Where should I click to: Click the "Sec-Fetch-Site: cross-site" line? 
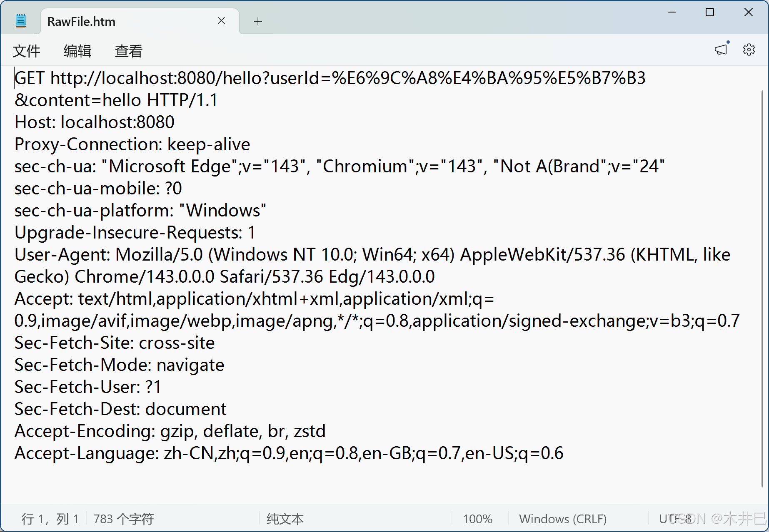click(x=115, y=343)
